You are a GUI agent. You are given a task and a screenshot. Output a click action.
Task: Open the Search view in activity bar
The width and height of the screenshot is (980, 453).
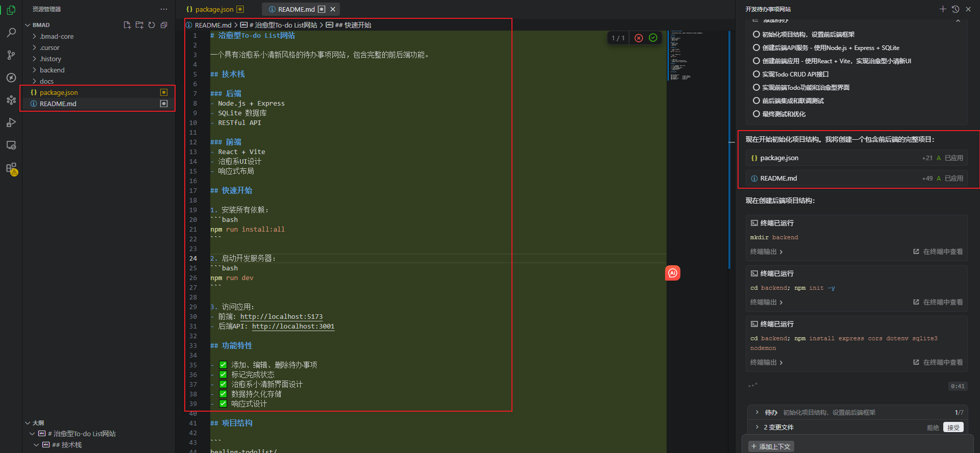(x=11, y=33)
